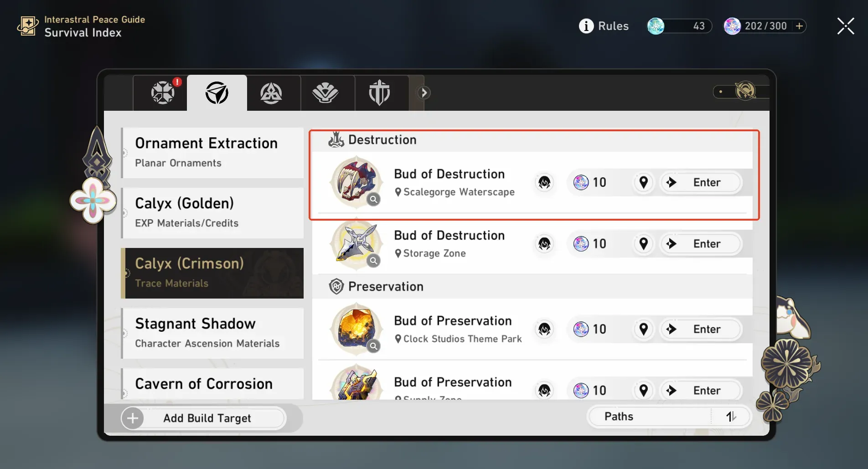Toggle the sort order arrow beside Paths
The image size is (868, 469).
pyautogui.click(x=731, y=417)
